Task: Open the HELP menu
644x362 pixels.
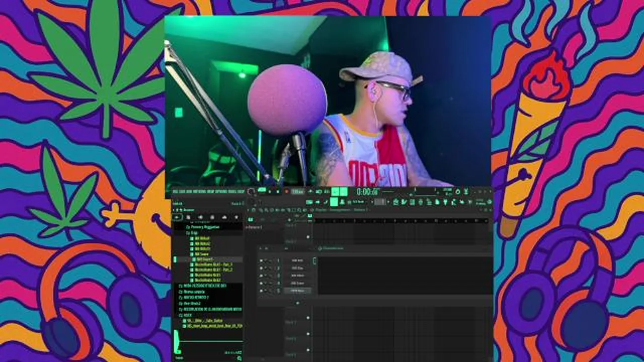Action: click(242, 191)
